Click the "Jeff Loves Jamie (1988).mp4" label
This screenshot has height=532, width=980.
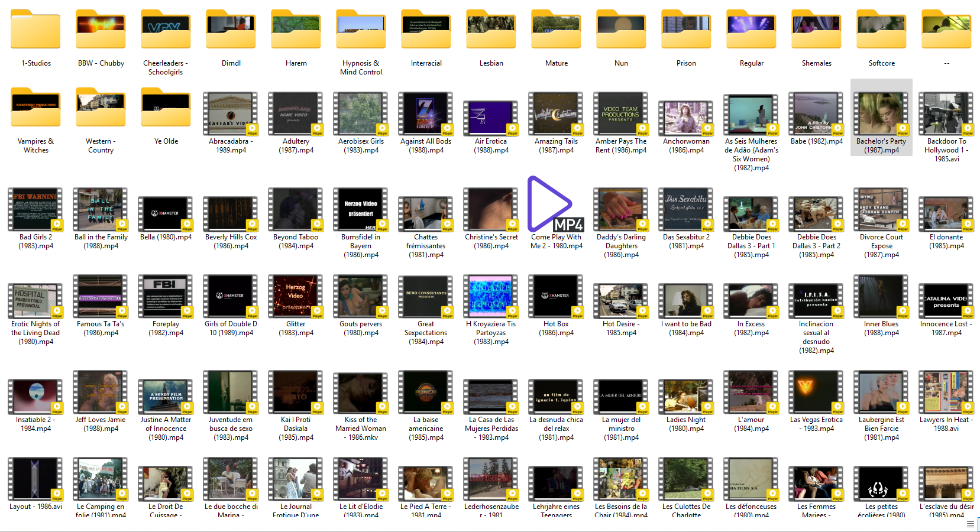pyautogui.click(x=101, y=424)
